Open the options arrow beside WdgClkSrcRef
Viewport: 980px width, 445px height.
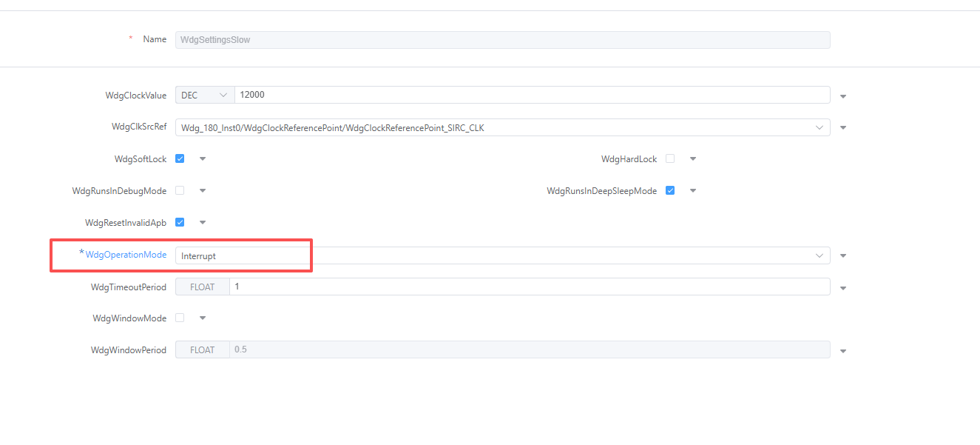click(843, 128)
